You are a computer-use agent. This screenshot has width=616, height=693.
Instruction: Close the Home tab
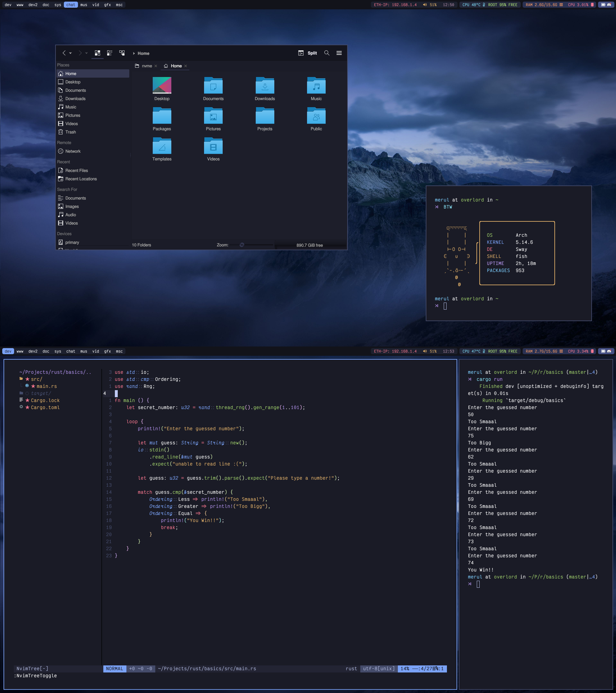pyautogui.click(x=185, y=66)
